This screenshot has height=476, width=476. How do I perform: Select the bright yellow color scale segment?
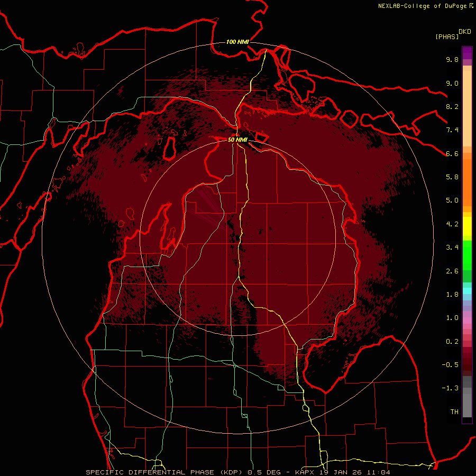tap(467, 226)
